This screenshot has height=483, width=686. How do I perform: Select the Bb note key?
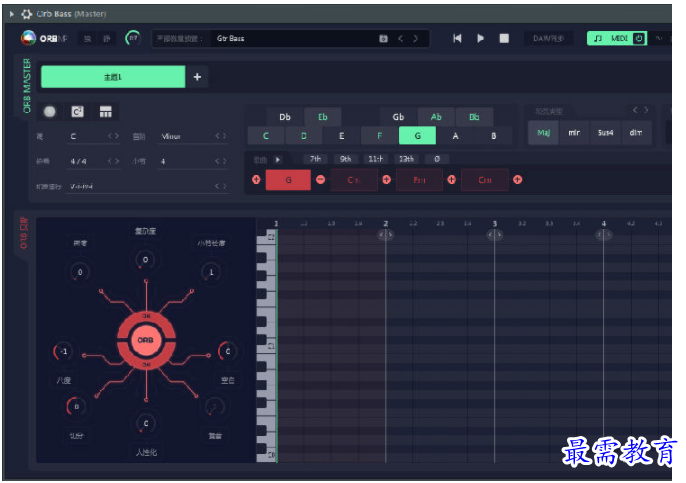pos(474,117)
